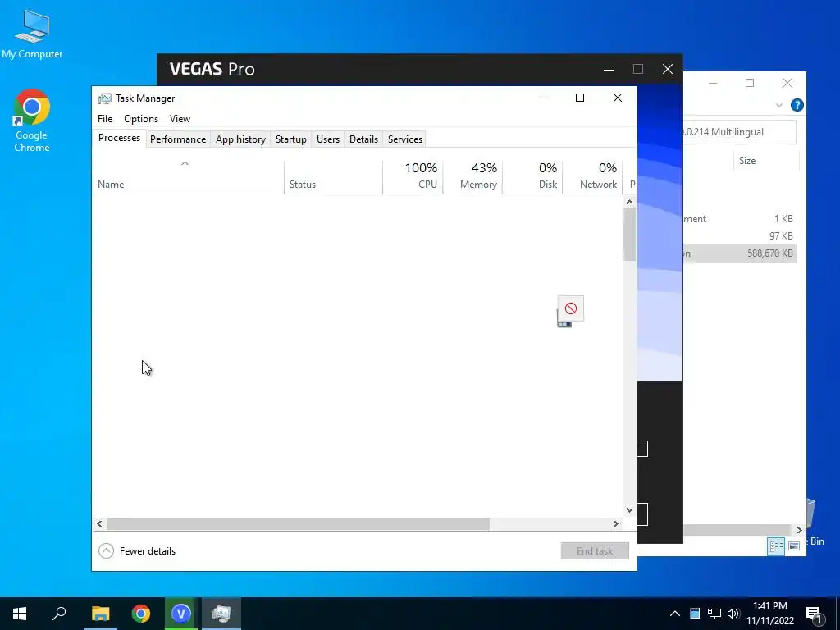
Task: Click the horizontal scroll right arrow in Task Manager
Action: pos(616,523)
